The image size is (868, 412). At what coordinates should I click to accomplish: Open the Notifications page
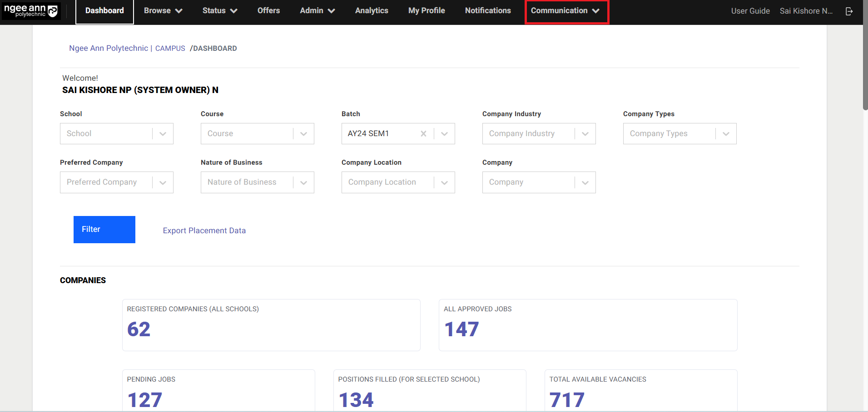(488, 11)
